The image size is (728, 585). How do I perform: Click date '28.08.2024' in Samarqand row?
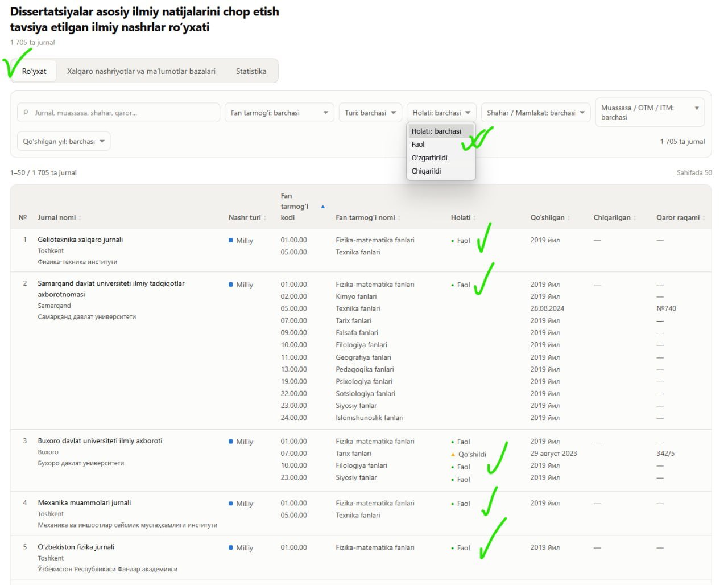547,308
